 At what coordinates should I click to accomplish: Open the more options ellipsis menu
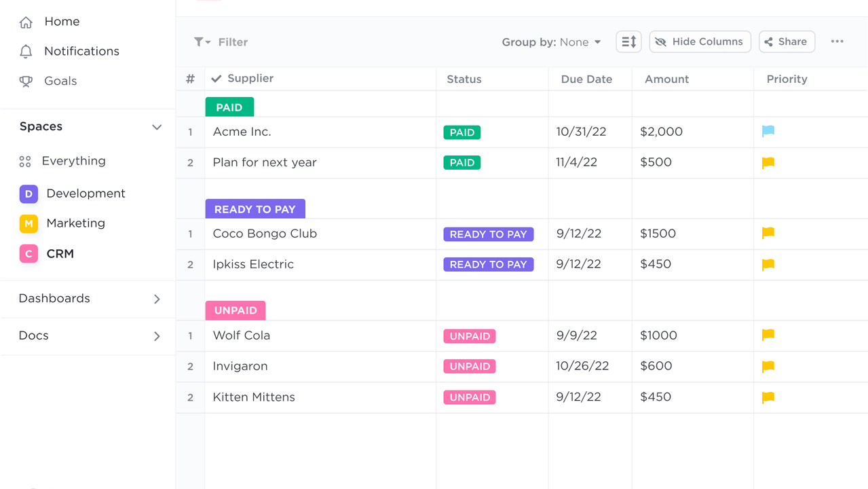[837, 41]
